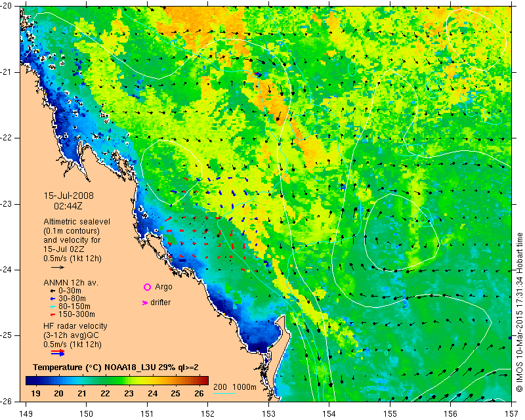Viewport: 525px width, 420px height.
Task: Click the '15-Jul 02Z' legend text
Action: point(64,249)
